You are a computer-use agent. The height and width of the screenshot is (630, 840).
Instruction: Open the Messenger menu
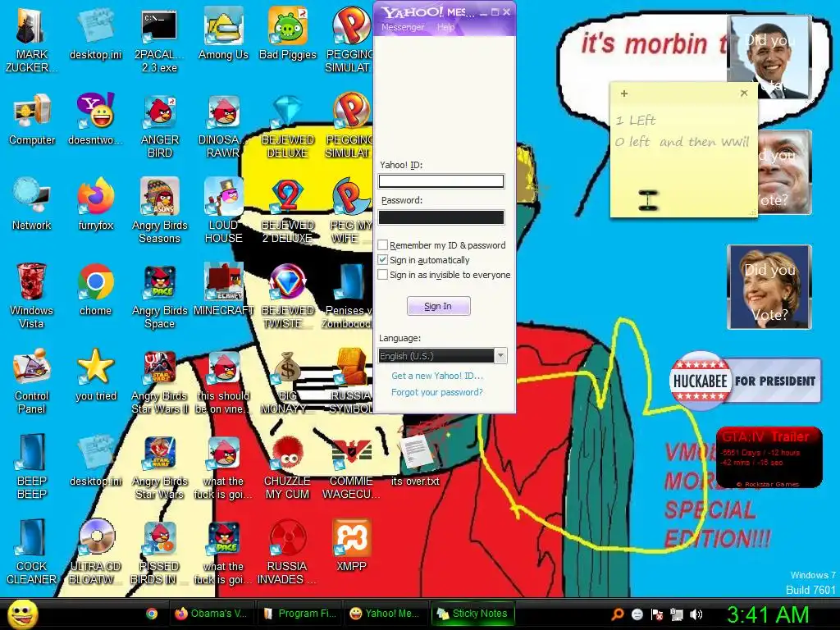(x=402, y=27)
